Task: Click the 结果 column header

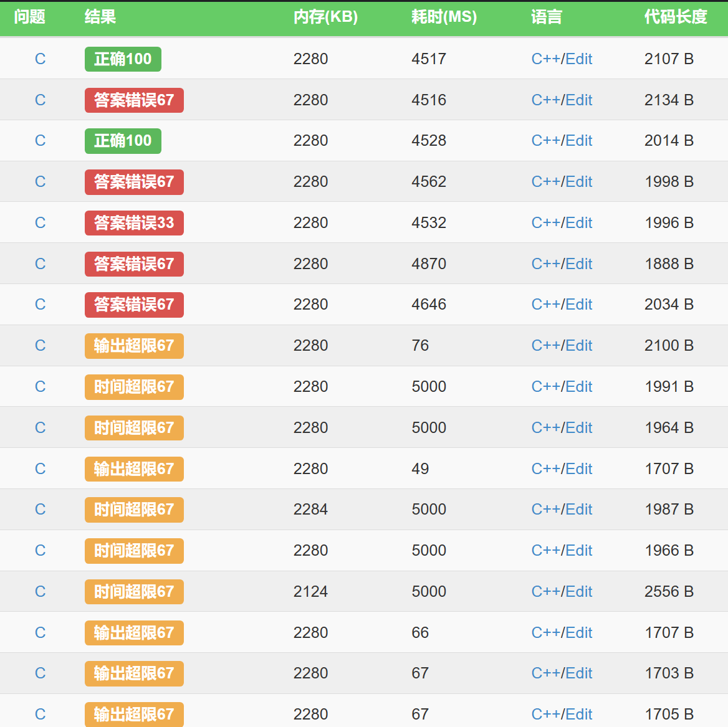Action: (x=100, y=17)
